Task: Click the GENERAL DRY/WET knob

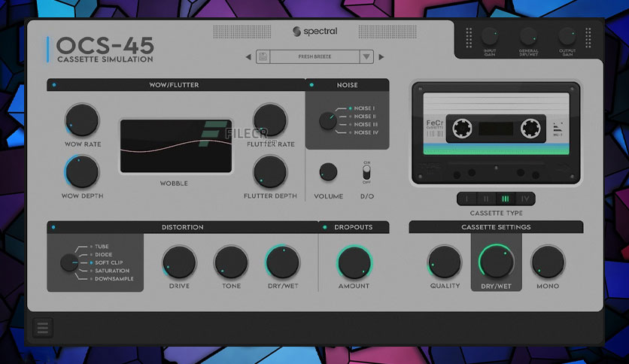Action: 528,37
